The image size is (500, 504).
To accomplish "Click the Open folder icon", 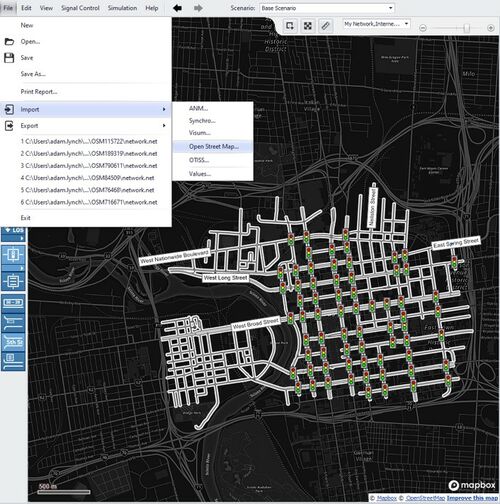I will (9, 42).
